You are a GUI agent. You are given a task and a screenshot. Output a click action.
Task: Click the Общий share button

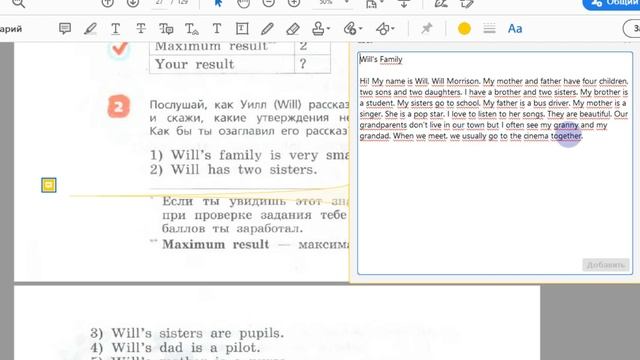click(611, 3)
